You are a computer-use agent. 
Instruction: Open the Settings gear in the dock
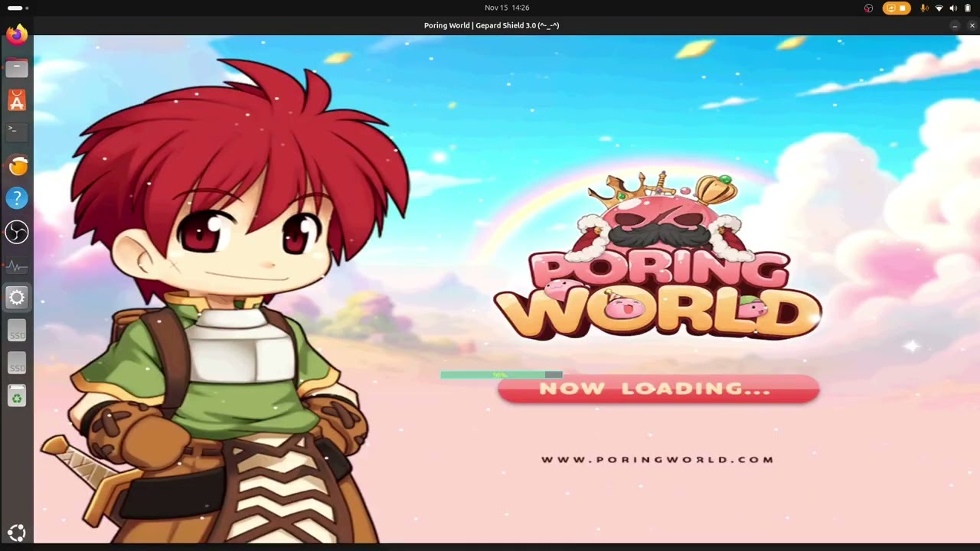(x=17, y=298)
